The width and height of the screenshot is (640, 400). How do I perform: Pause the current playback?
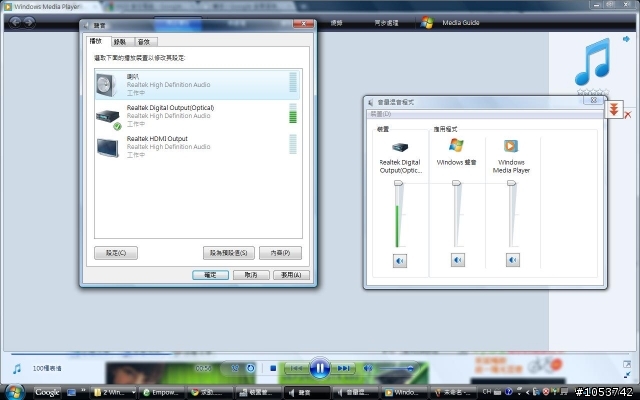click(x=320, y=368)
